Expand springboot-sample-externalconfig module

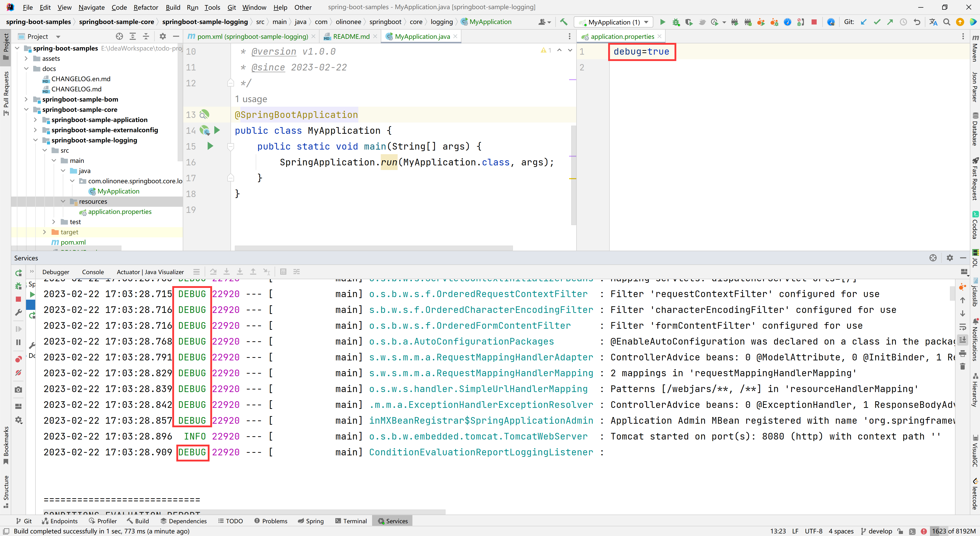tap(35, 130)
